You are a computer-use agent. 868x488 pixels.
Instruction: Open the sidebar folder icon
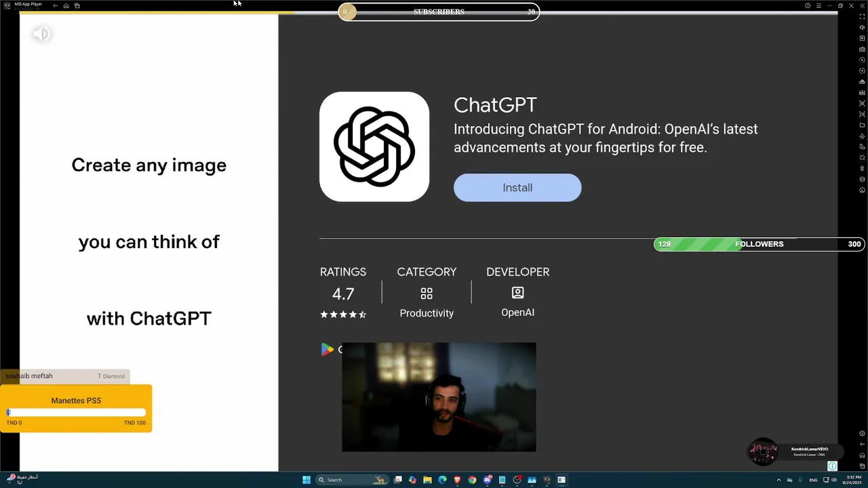(862, 125)
